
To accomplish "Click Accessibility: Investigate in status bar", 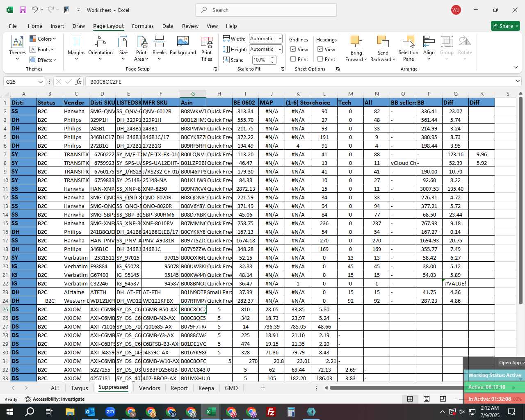I will click(x=55, y=399).
